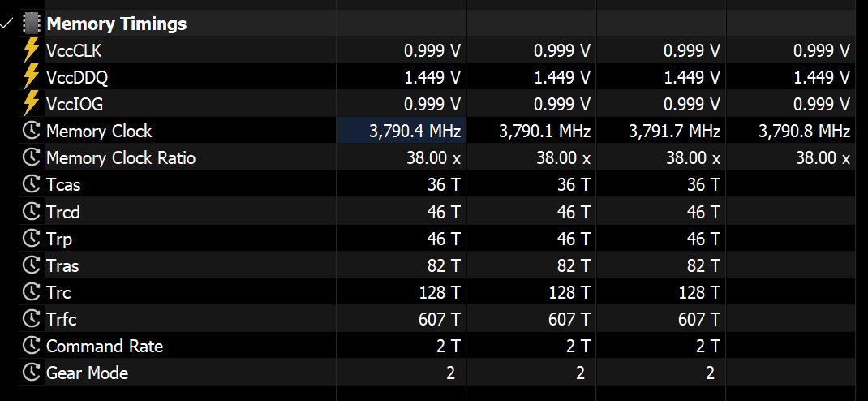Click the third-column 46 T Trcd value
The height and width of the screenshot is (401, 868).
click(x=703, y=212)
